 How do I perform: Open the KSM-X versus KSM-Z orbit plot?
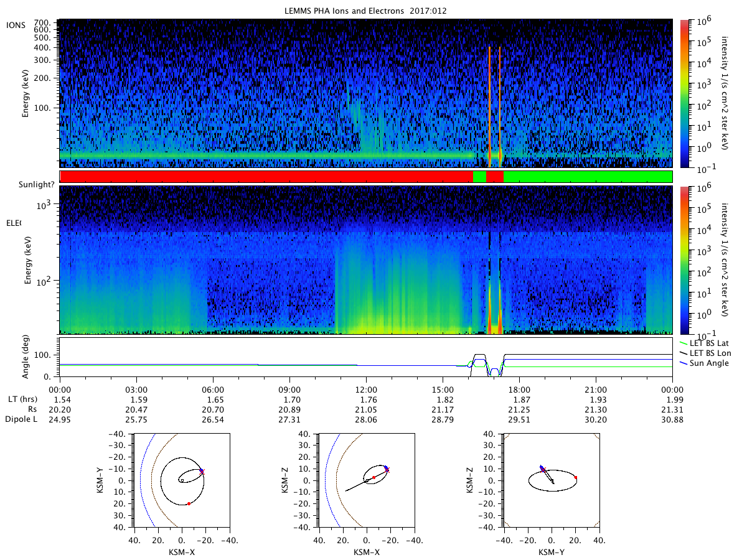coord(367,480)
